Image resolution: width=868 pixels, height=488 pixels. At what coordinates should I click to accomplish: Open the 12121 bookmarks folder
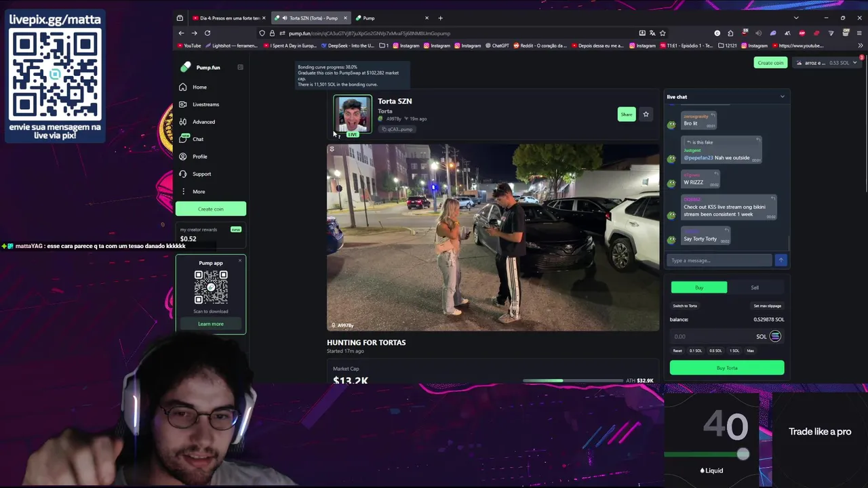[x=726, y=45]
